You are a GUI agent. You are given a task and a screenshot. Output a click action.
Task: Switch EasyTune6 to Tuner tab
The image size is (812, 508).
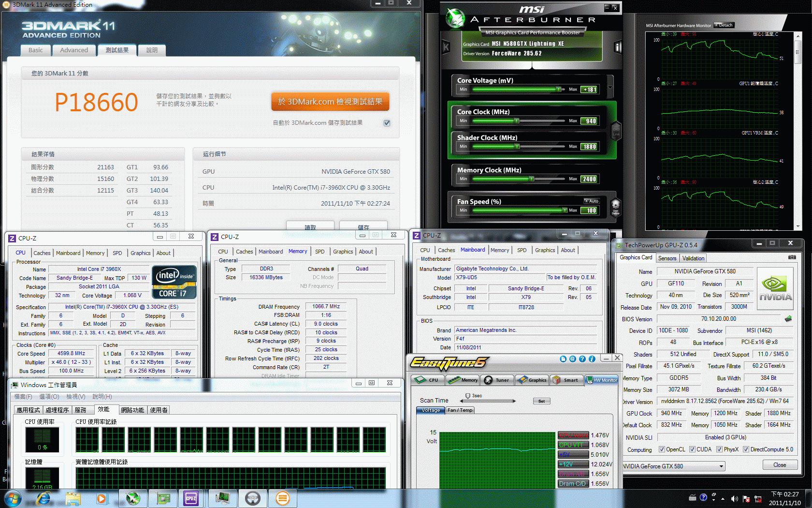click(497, 380)
